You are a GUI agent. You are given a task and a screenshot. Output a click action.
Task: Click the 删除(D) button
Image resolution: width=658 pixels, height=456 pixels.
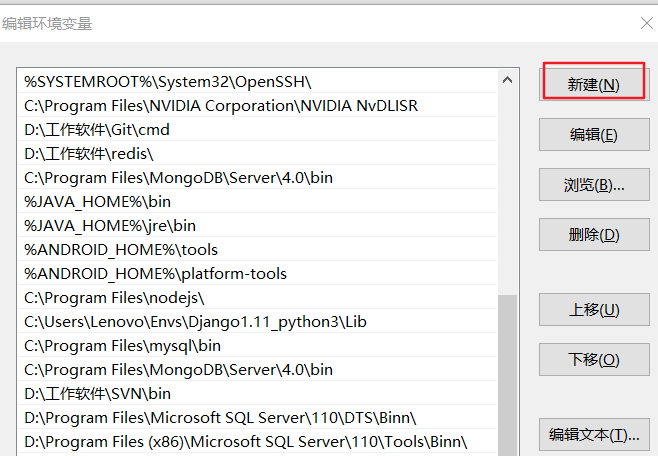[594, 235]
